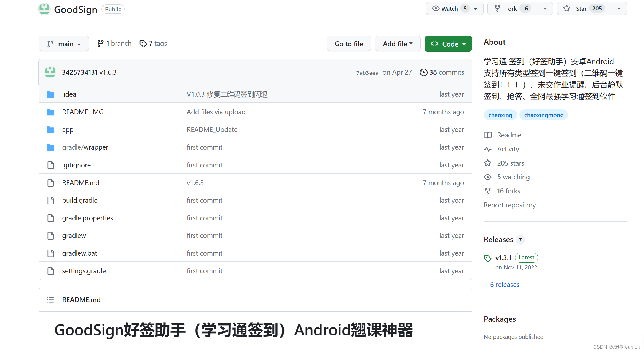Open the Readme sidebar link
Image resolution: width=644 pixels, height=352 pixels.
(x=509, y=135)
